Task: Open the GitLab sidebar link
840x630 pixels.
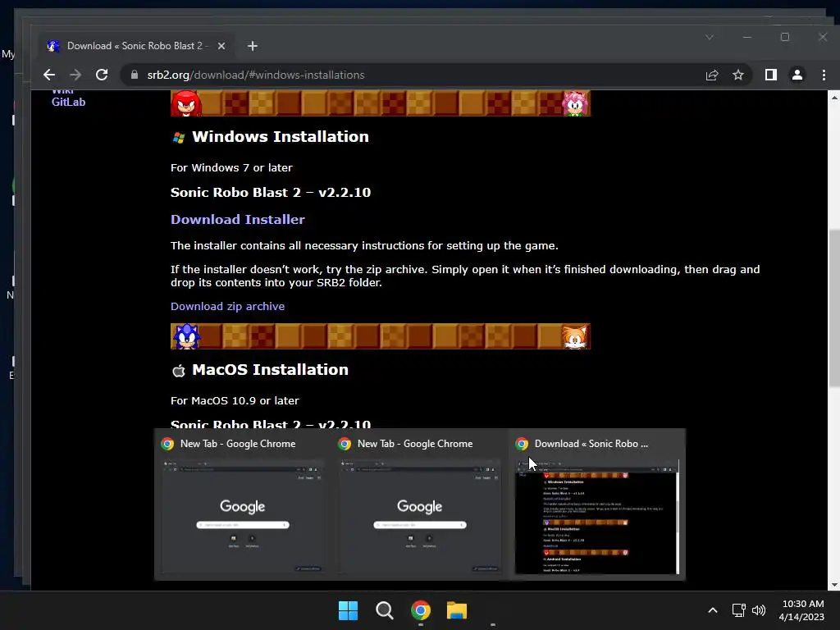Action: coord(69,102)
